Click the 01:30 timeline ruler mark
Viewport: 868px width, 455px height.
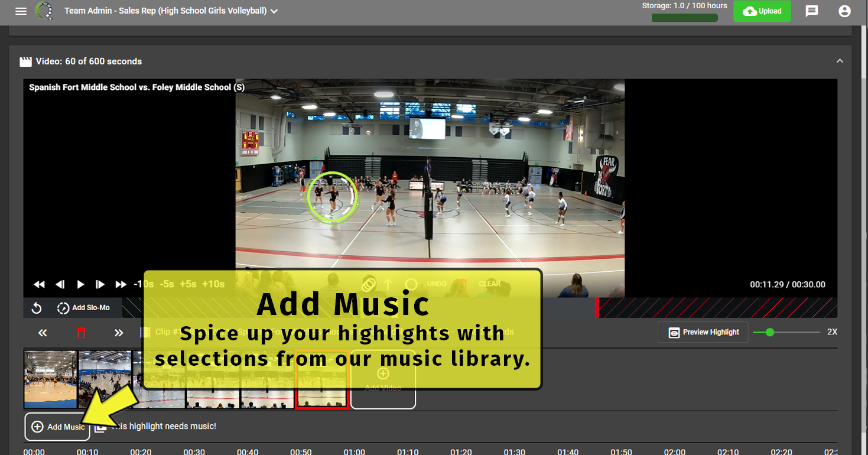514,451
